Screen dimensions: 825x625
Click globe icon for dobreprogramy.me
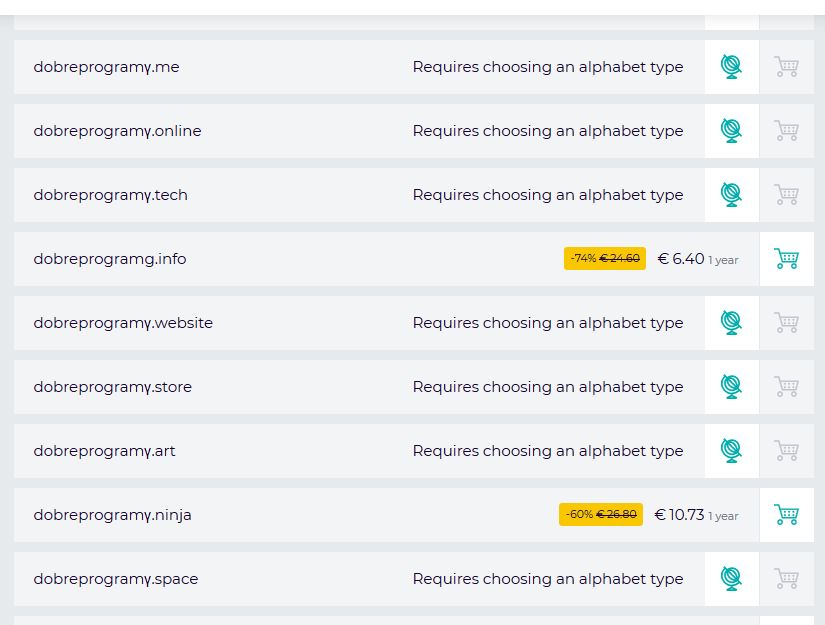click(x=731, y=67)
